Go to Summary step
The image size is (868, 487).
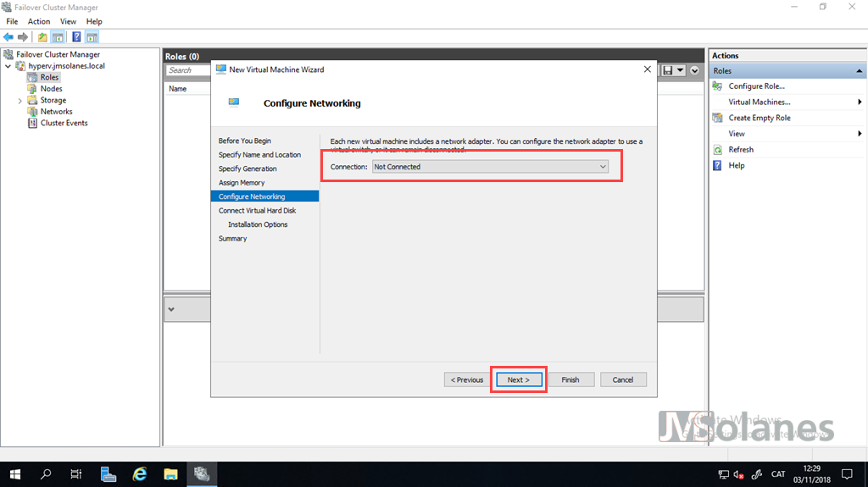point(232,238)
